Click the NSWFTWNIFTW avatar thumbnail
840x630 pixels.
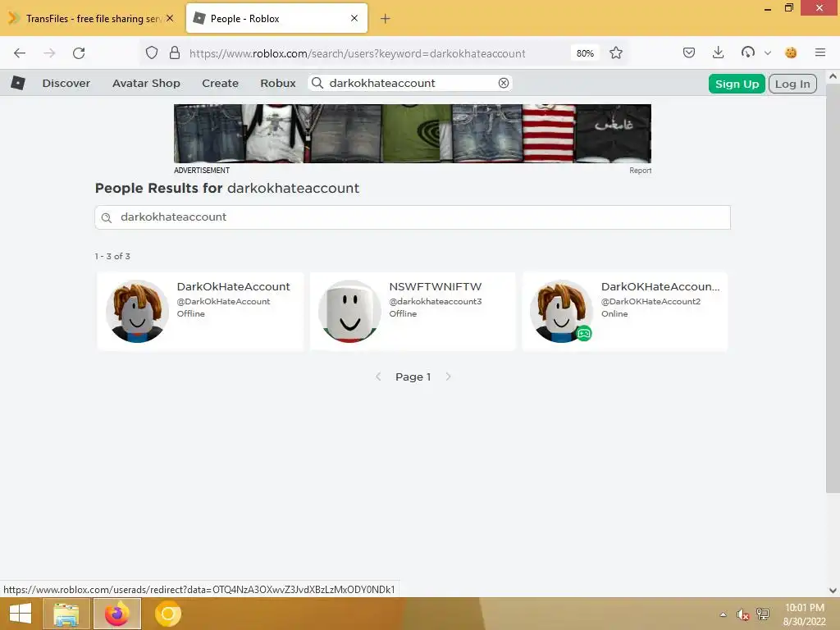coord(349,311)
